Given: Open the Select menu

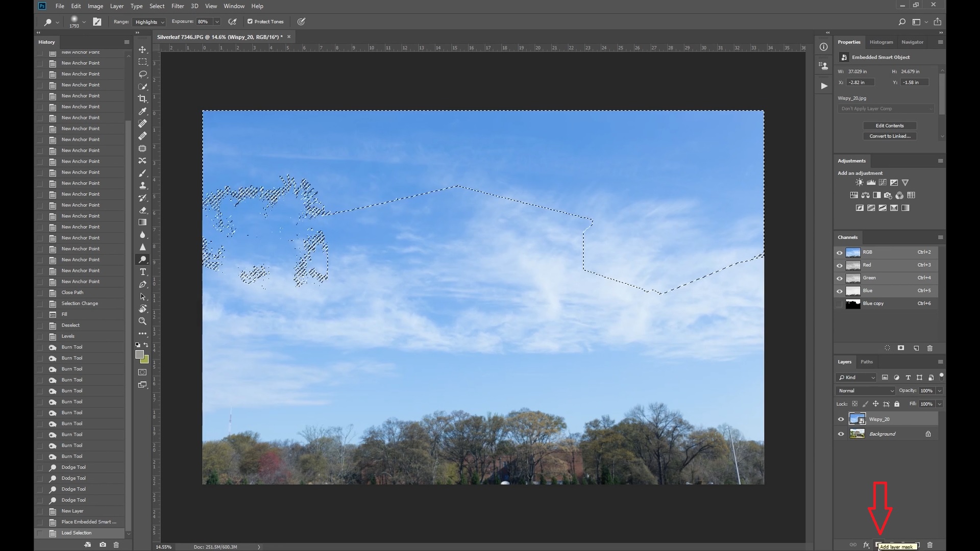Looking at the screenshot, I should (x=157, y=6).
